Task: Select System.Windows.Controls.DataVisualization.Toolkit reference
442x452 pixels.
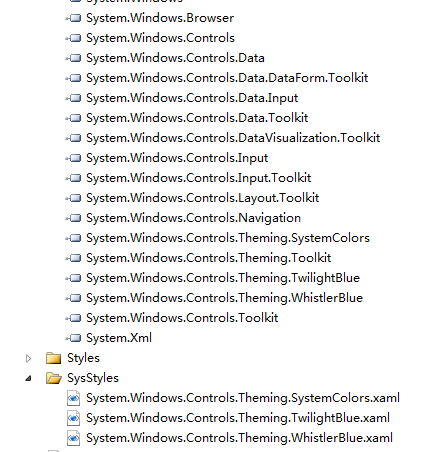Action: pyautogui.click(x=233, y=138)
